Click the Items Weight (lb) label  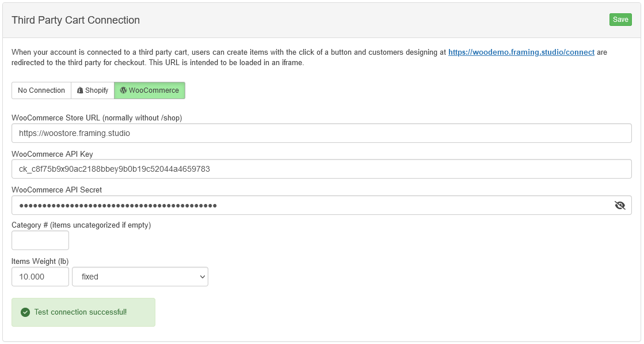coord(40,262)
